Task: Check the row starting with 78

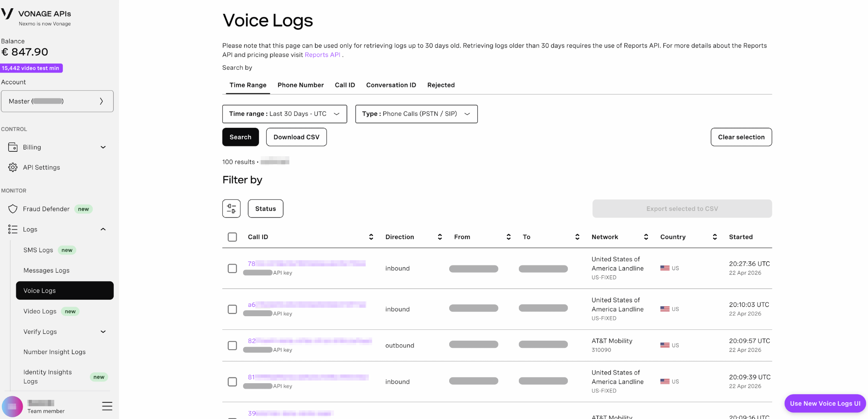Action: (x=232, y=269)
